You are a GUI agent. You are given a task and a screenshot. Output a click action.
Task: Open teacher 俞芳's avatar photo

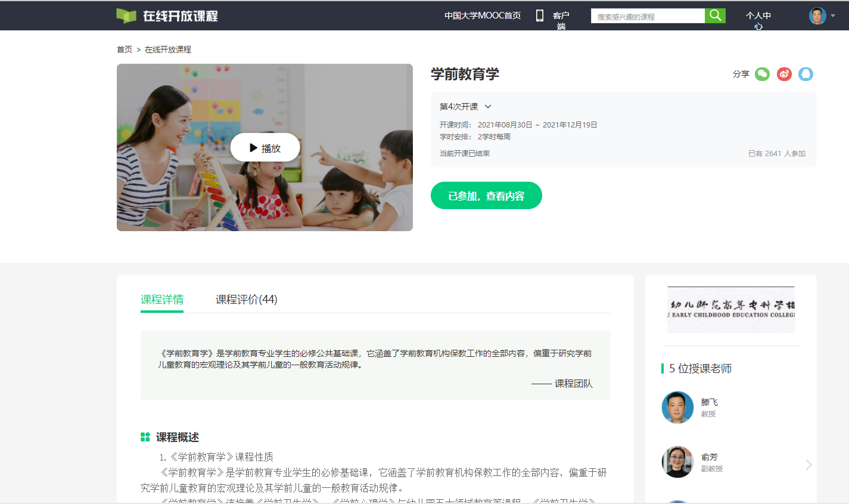coord(677,462)
